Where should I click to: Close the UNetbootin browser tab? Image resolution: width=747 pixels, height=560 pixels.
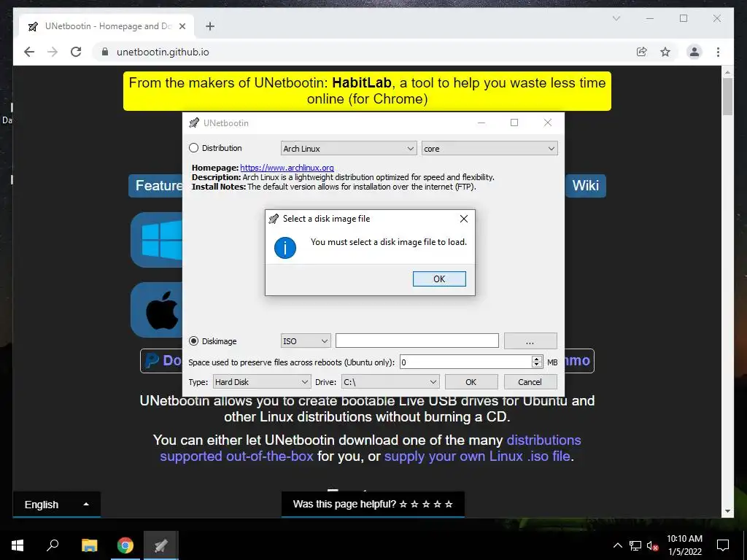[182, 26]
